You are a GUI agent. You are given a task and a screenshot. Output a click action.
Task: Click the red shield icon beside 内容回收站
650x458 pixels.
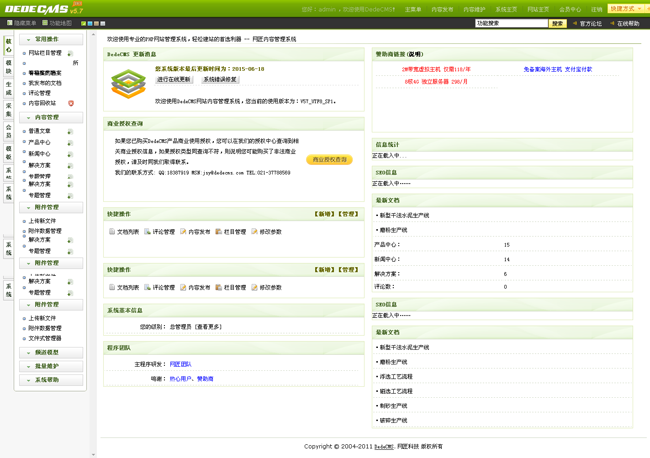pos(71,103)
